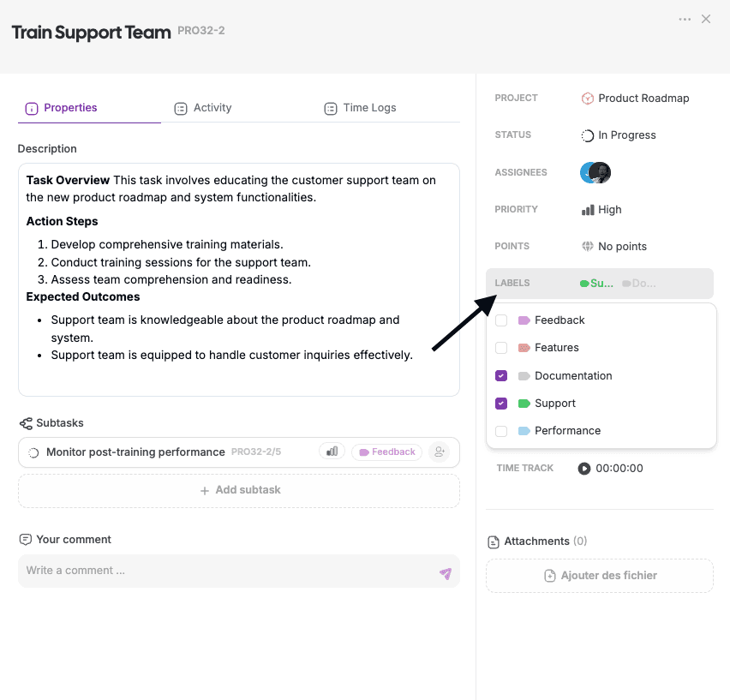
Task: Click the Attachments (0) heading
Action: tap(546, 541)
